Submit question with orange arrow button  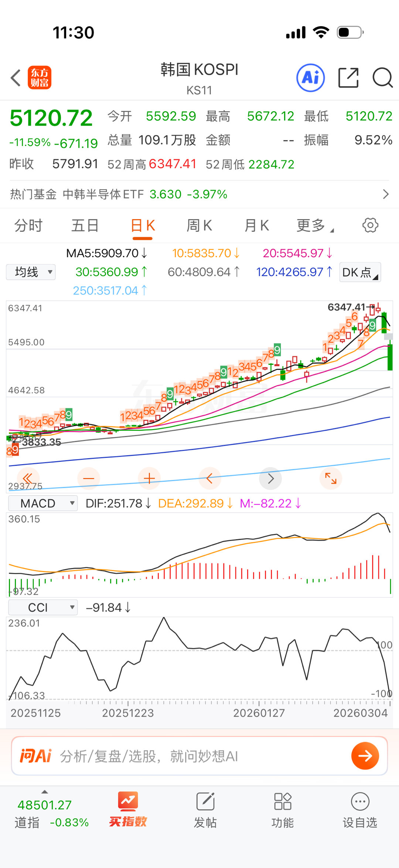[x=365, y=756]
